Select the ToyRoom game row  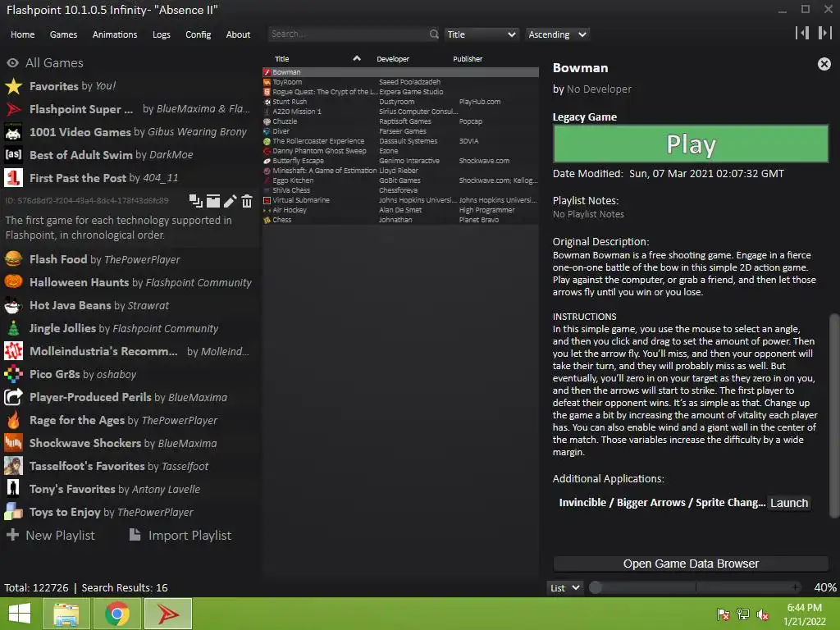(400, 82)
